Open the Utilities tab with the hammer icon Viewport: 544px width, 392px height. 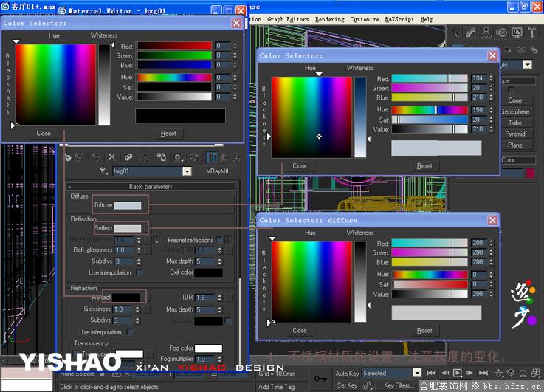pyautogui.click(x=532, y=33)
